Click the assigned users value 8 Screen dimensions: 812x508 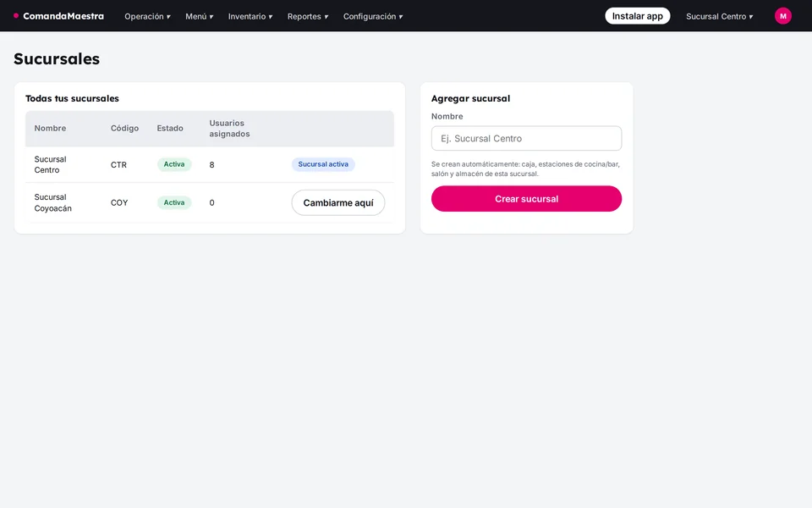click(x=211, y=165)
